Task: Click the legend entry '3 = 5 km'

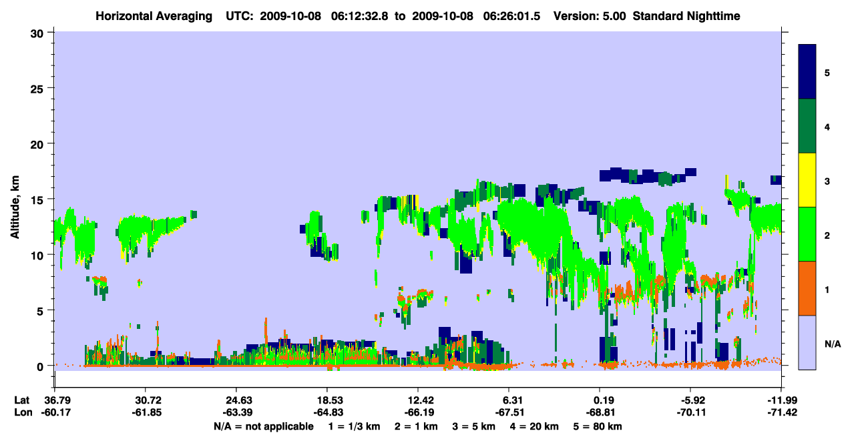Action: [474, 426]
